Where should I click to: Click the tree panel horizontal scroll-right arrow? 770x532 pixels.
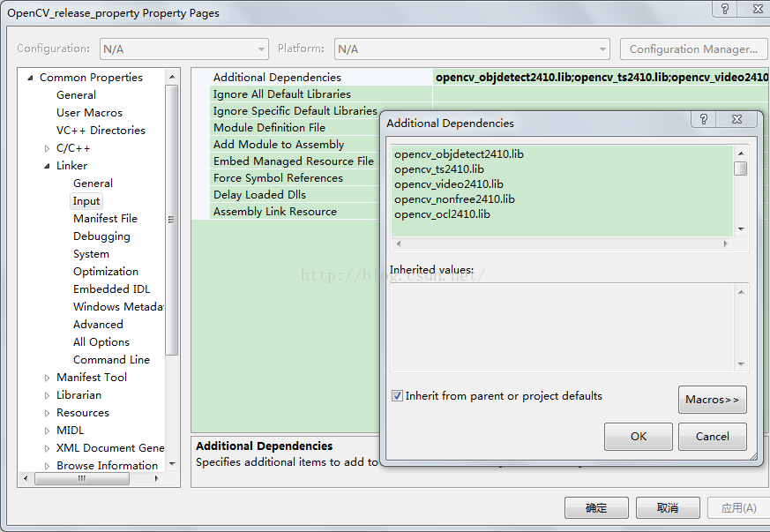[157, 478]
